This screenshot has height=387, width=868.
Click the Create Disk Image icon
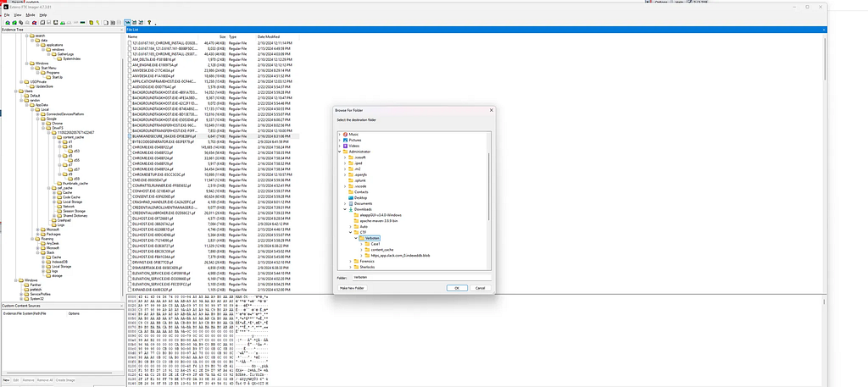pyautogui.click(x=42, y=23)
